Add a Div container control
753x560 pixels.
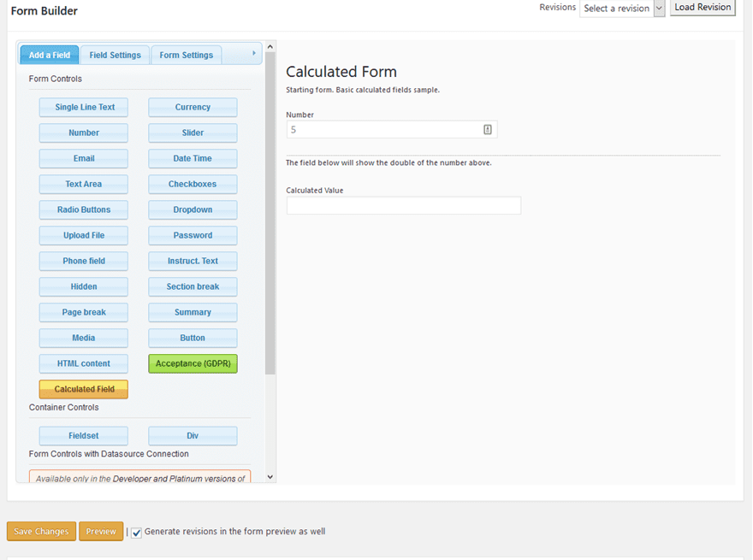click(193, 435)
